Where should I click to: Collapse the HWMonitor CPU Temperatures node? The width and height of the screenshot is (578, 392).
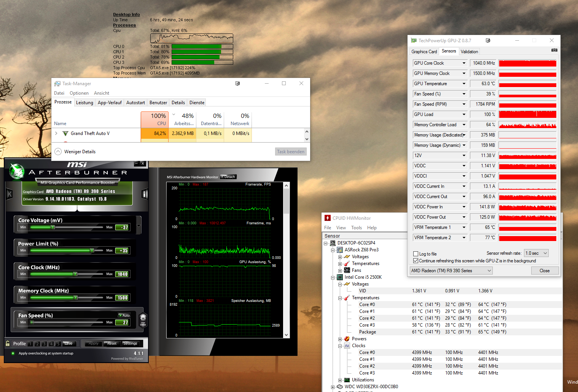(340, 298)
